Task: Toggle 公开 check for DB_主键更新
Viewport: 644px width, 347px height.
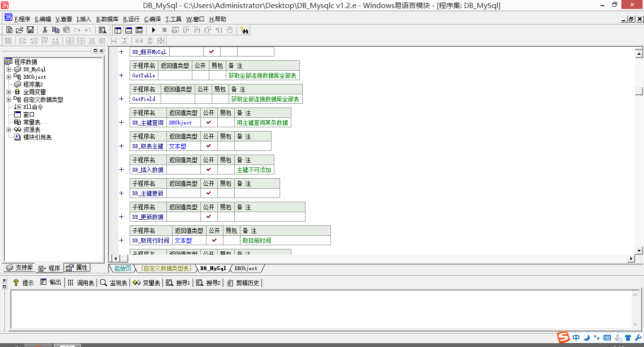Action: pyautogui.click(x=209, y=193)
